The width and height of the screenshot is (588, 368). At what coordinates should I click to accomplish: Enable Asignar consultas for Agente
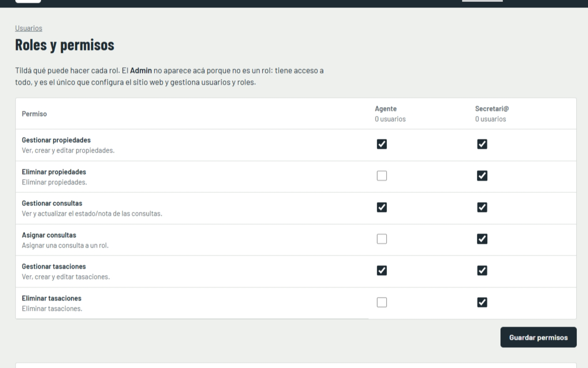pyautogui.click(x=382, y=239)
